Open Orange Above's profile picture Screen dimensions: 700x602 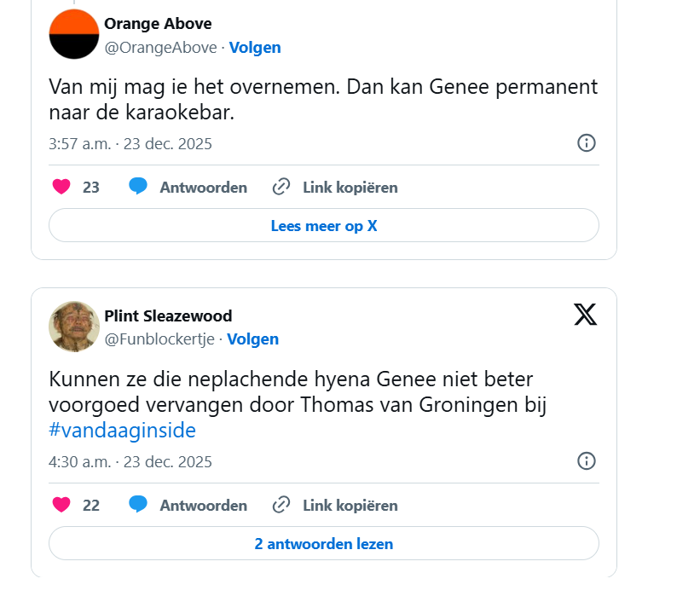[74, 34]
